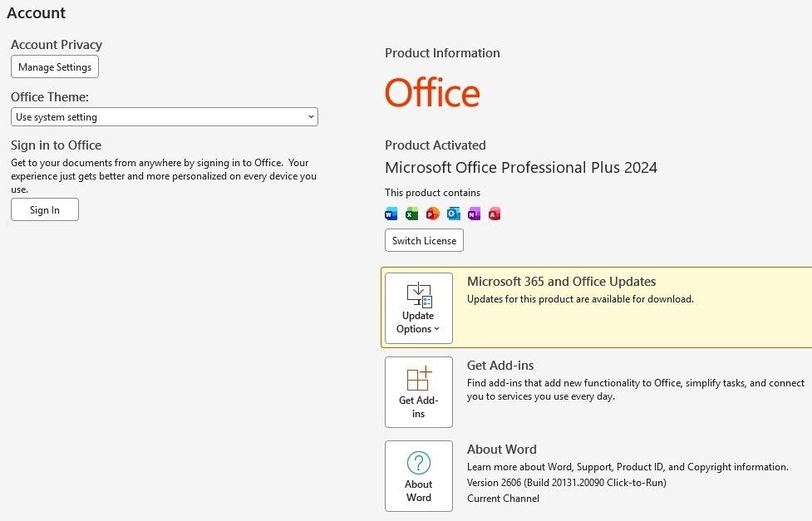Click the Get Add-ins heading text

click(500, 365)
